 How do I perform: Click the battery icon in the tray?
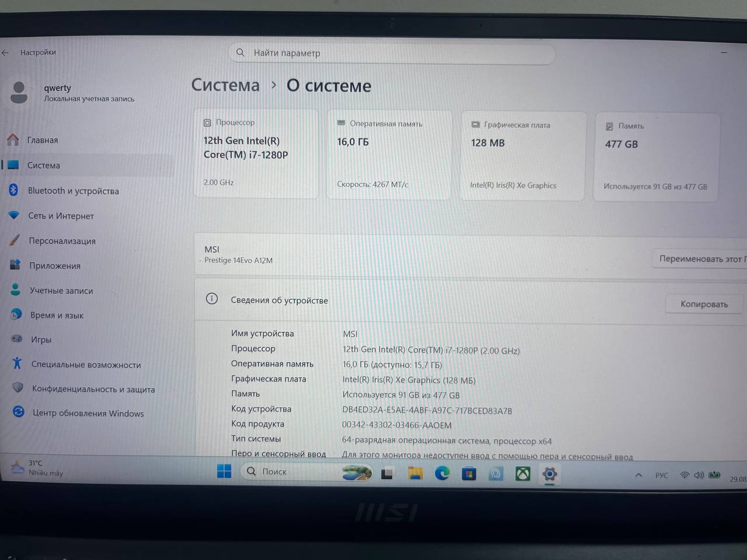(x=714, y=475)
